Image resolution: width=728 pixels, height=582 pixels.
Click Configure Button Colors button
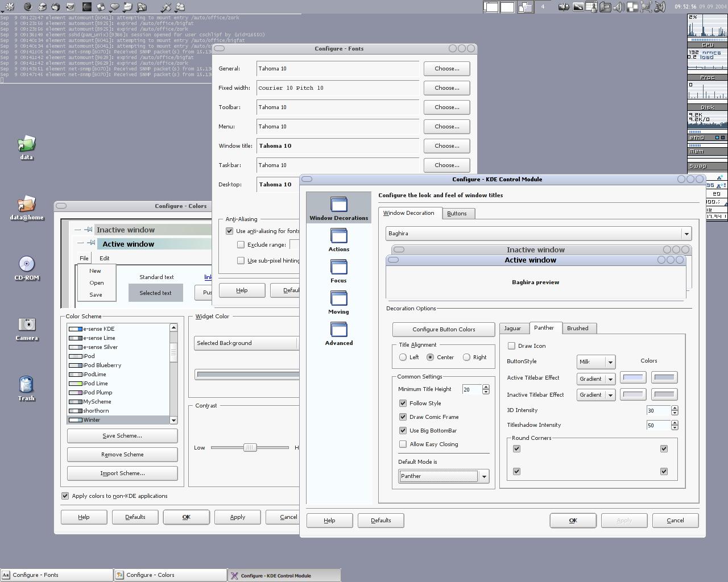coord(444,330)
